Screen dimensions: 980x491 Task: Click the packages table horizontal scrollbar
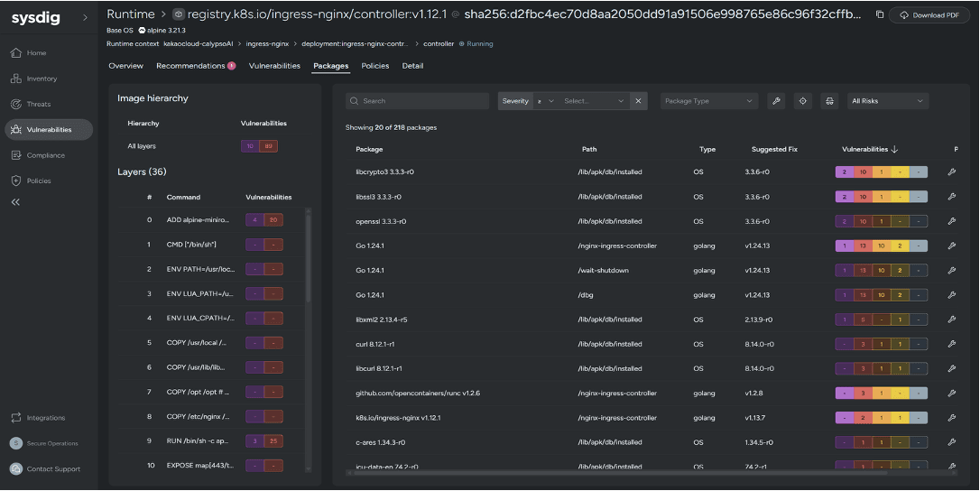(x=620, y=473)
